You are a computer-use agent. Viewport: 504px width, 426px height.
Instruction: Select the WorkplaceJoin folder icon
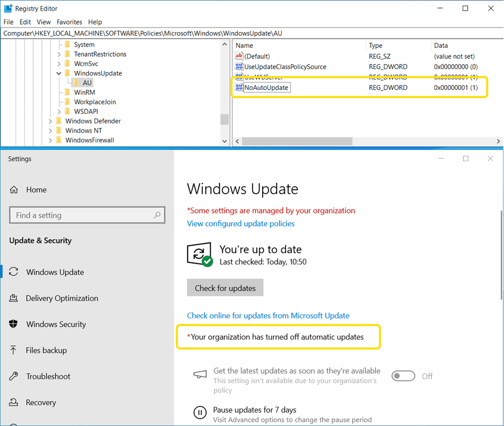(67, 102)
